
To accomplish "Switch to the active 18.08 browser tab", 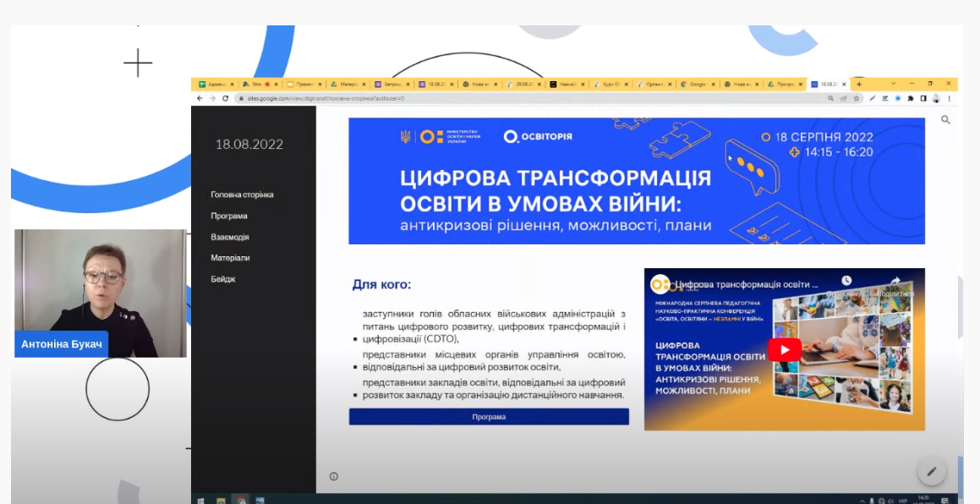I will (828, 84).
